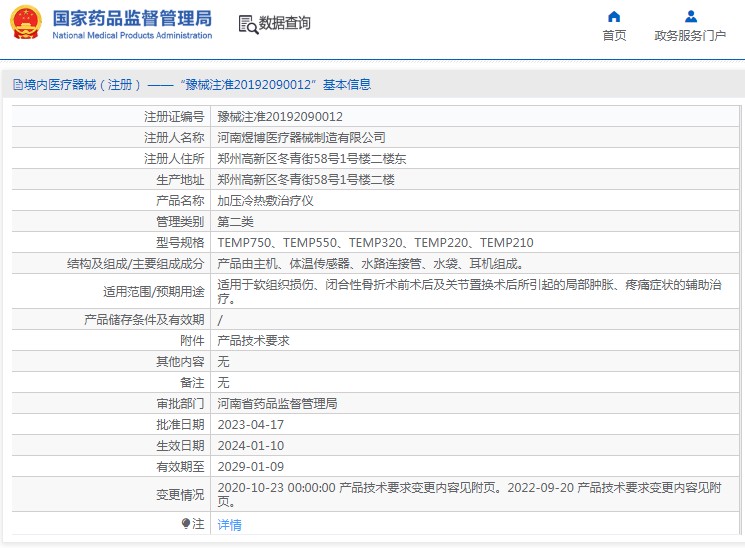Click the composition text 产品由主机、体温传感器
745x548 pixels.
coord(371,264)
